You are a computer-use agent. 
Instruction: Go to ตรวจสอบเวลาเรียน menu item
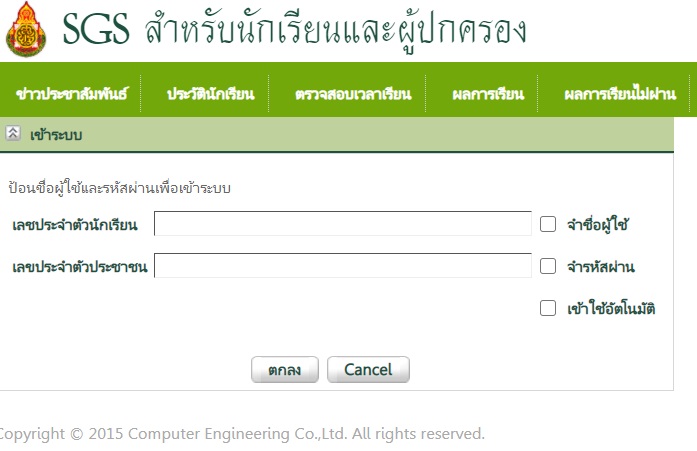[353, 94]
